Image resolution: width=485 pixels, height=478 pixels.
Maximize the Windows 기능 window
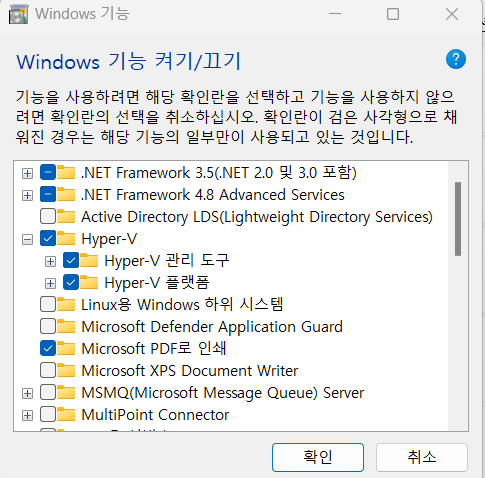click(393, 14)
